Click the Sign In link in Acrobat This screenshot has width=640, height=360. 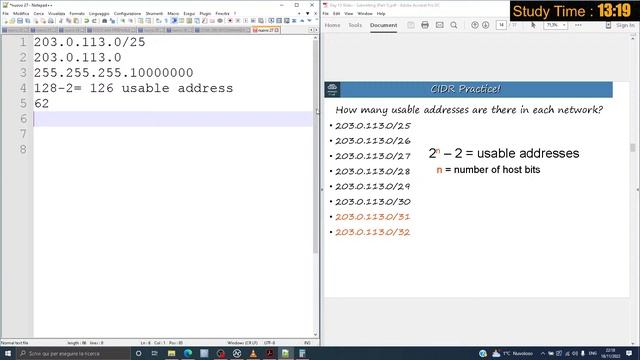click(625, 25)
